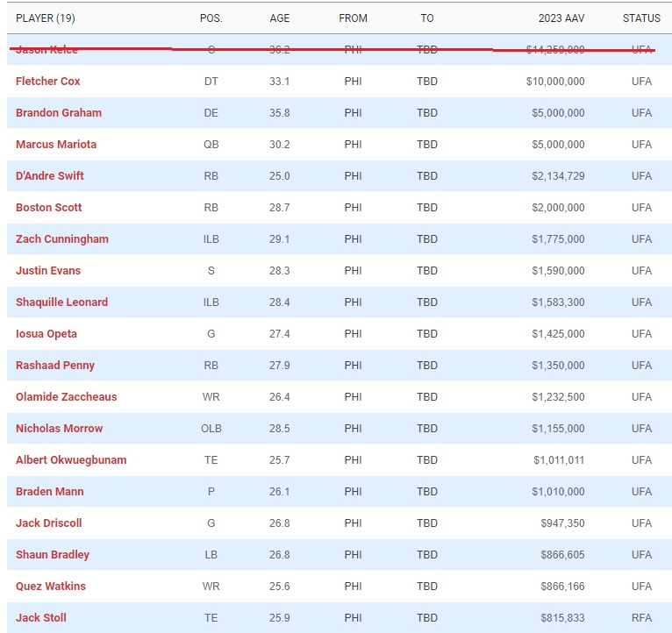Click the STATUS column header
The width and height of the screenshot is (672, 633).
coord(641,18)
